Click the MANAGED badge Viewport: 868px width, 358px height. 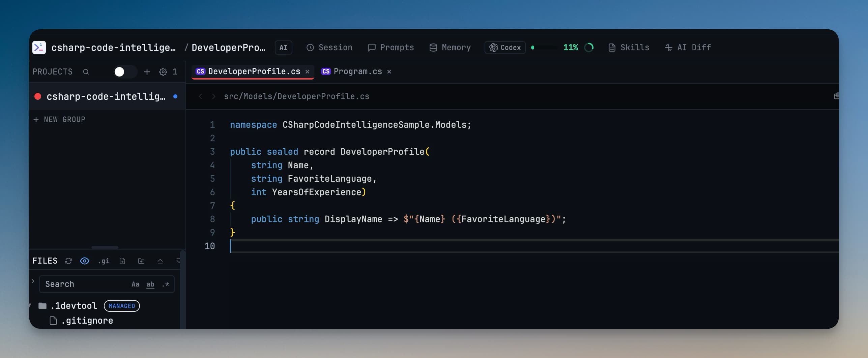122,306
